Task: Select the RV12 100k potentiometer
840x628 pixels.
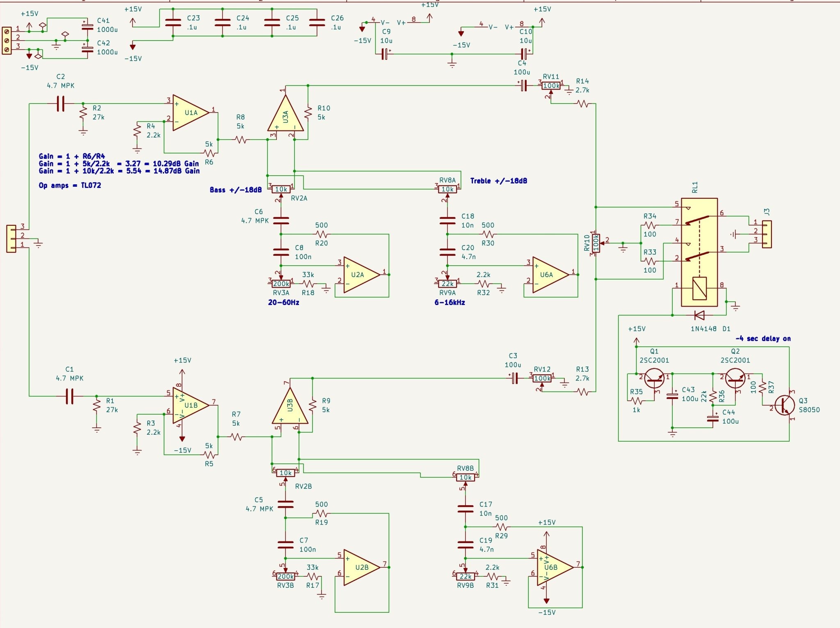Action: point(542,378)
